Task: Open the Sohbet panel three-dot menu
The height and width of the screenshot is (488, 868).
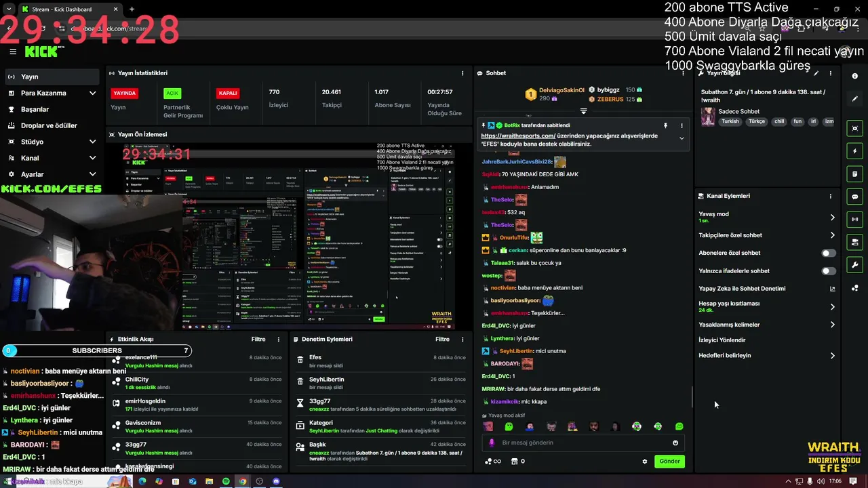Action: (x=682, y=73)
